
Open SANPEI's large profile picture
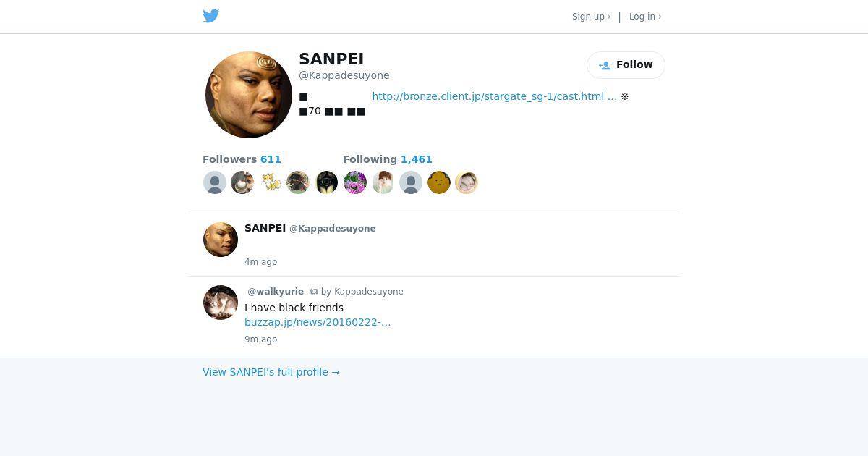(249, 95)
